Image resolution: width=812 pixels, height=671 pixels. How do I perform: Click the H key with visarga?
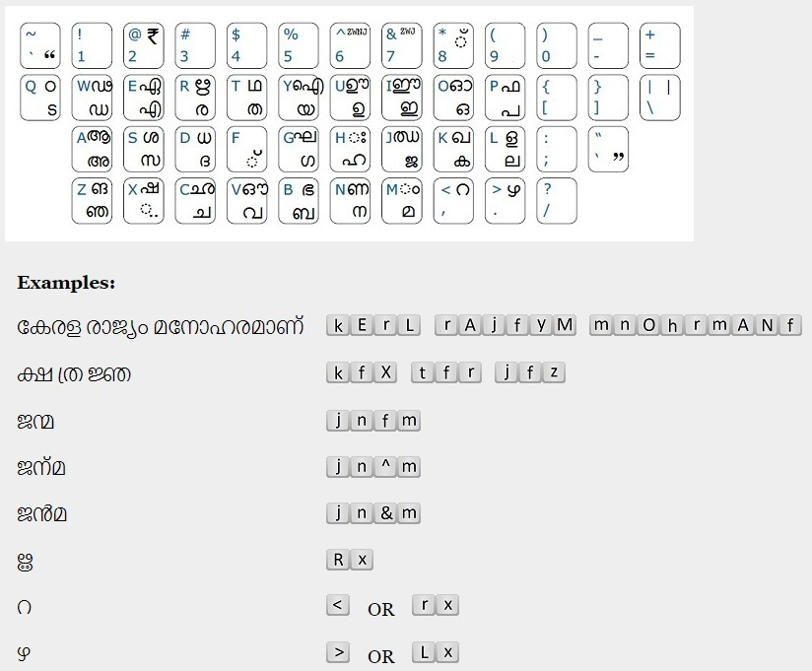point(350,149)
